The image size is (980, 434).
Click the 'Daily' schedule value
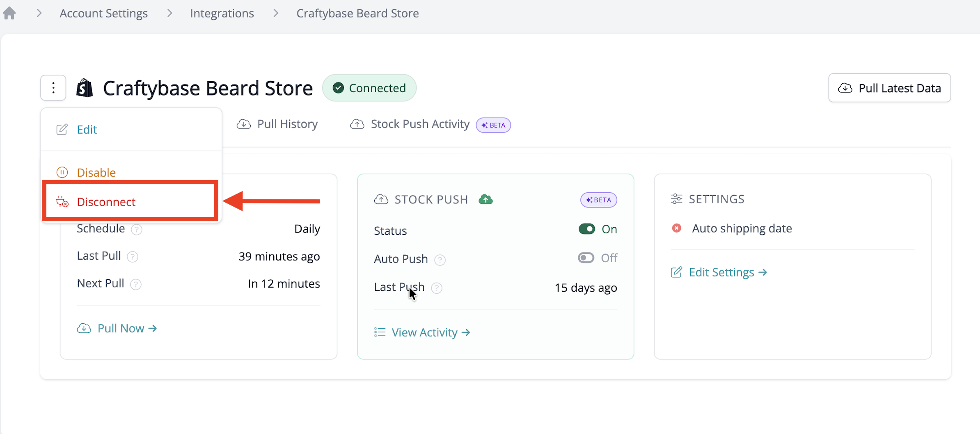click(307, 228)
